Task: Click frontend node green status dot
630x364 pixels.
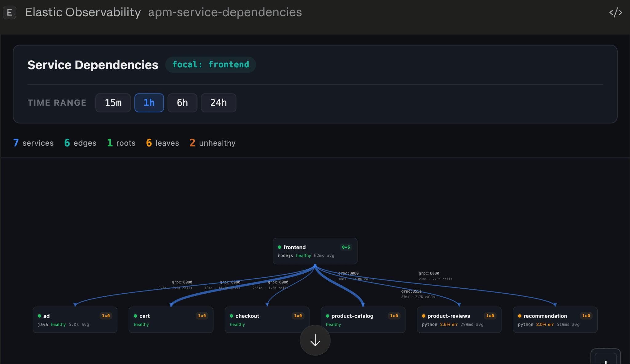Action: (x=280, y=247)
